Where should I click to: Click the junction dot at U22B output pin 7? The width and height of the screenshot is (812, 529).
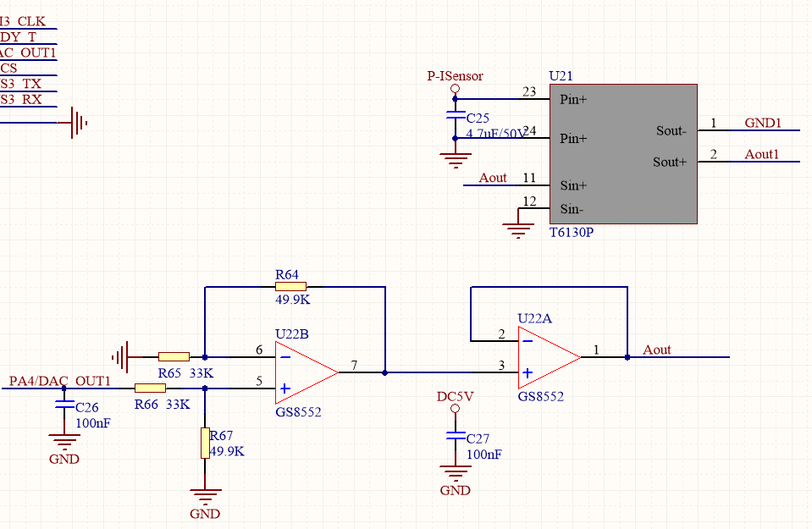(384, 372)
